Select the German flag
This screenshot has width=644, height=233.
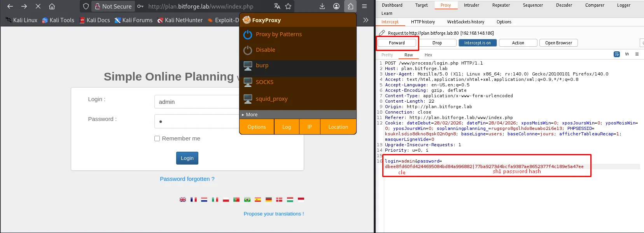tap(269, 200)
